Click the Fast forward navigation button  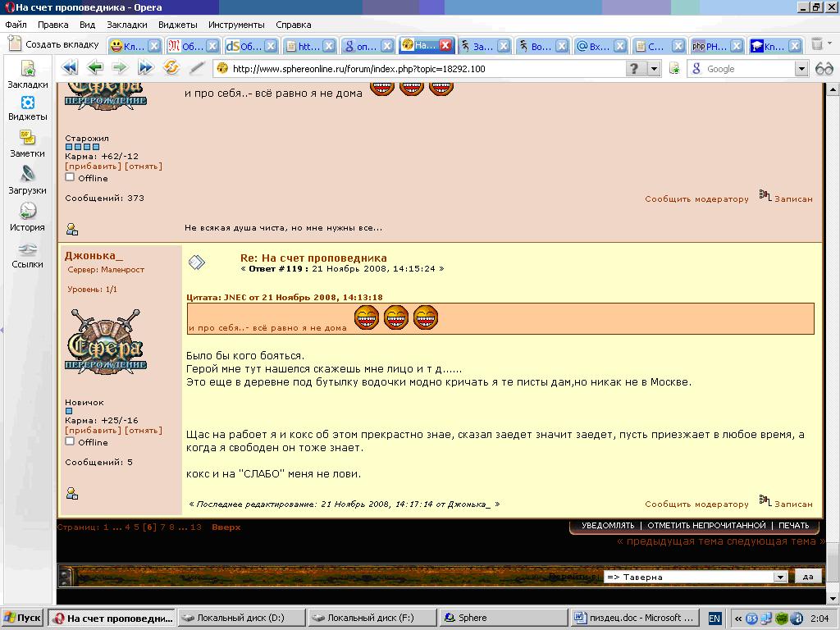[146, 68]
